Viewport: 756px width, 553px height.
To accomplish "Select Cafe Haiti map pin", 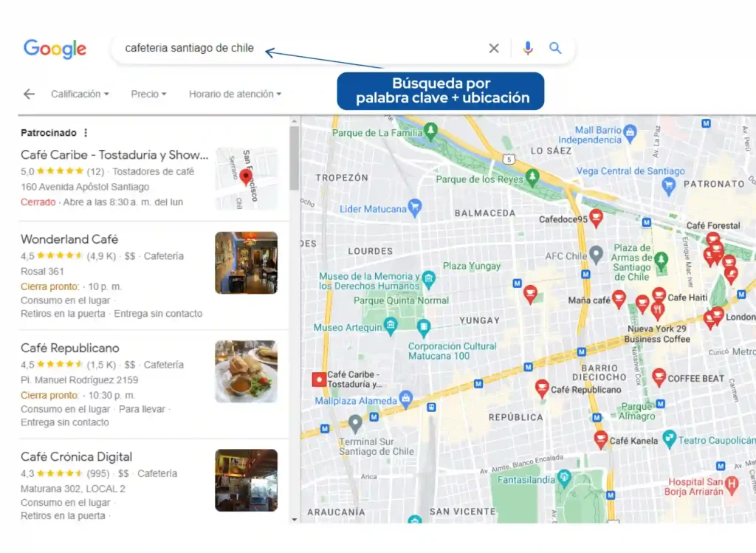I will (659, 296).
